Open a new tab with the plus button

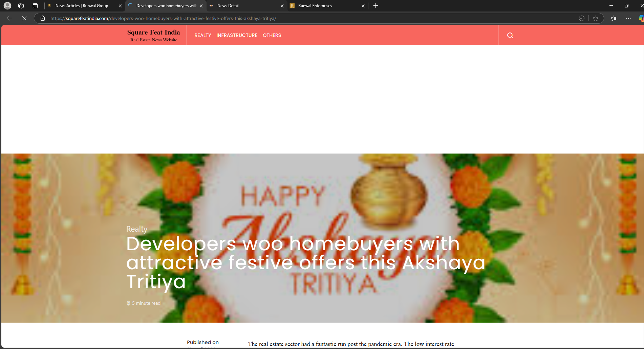tap(375, 6)
